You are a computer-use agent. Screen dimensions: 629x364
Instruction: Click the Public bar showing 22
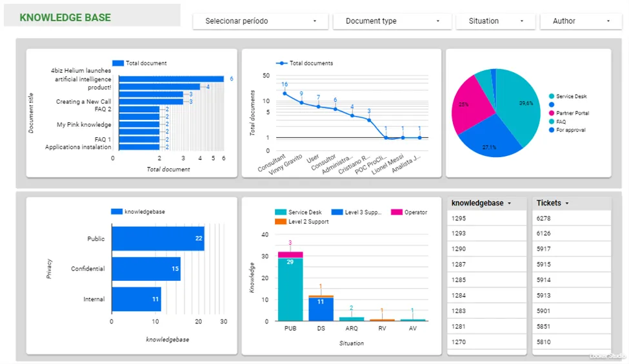pyautogui.click(x=158, y=238)
